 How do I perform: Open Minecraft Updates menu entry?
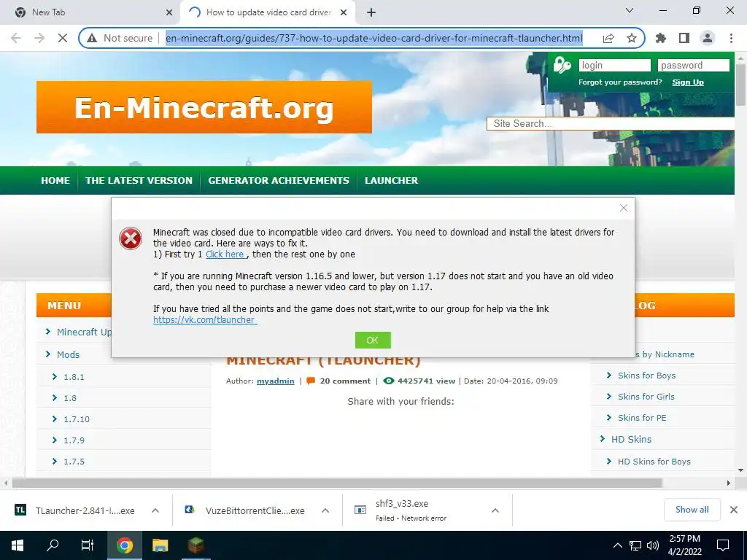click(x=84, y=332)
